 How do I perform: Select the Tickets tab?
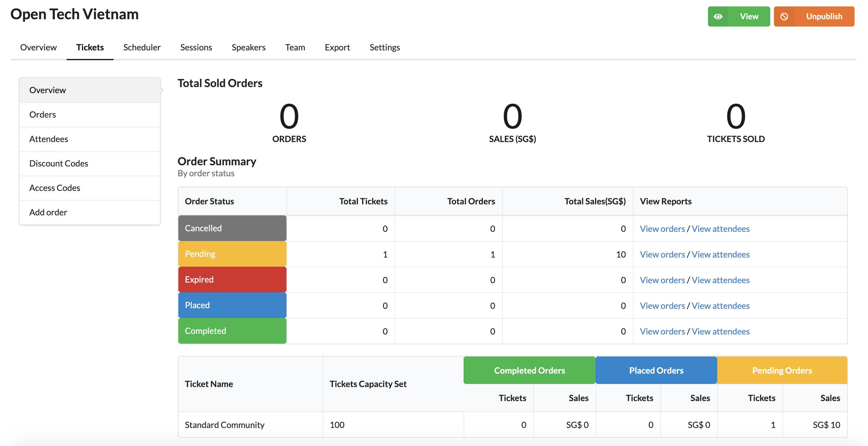(x=90, y=47)
